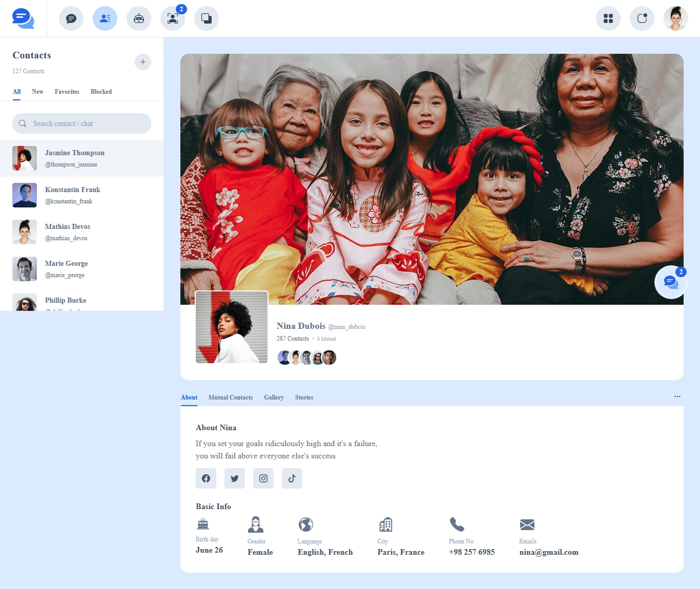Open Nina's Facebook link
The height and width of the screenshot is (589, 700).
click(x=206, y=478)
